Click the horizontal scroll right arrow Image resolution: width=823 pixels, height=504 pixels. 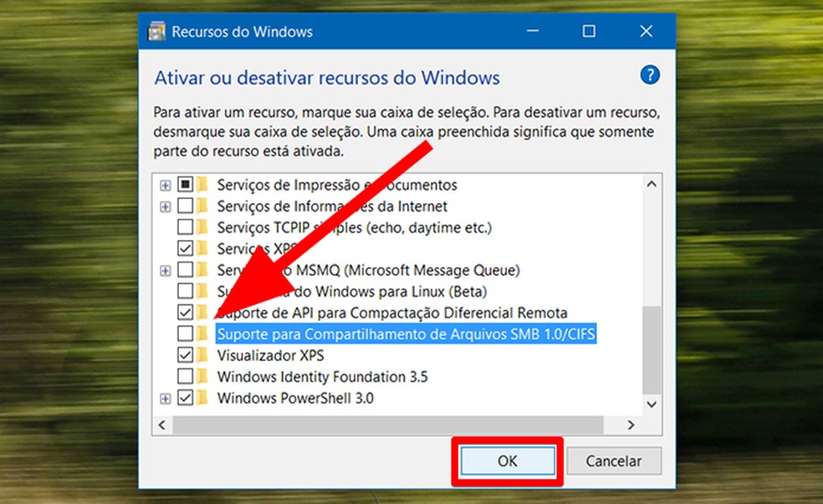point(631,425)
